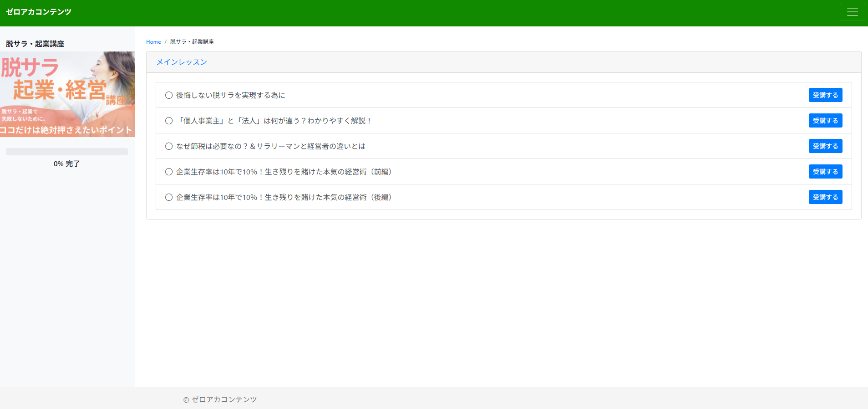Select the 企業生存率は10年で10% (前編) lesson title
This screenshot has height=409, width=868.
[x=284, y=172]
